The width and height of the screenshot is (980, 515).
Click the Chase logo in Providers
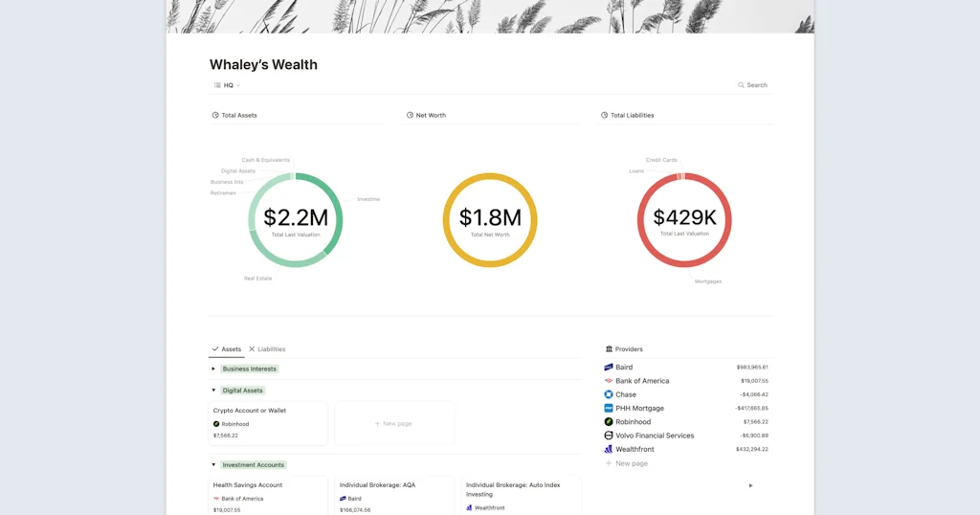609,394
